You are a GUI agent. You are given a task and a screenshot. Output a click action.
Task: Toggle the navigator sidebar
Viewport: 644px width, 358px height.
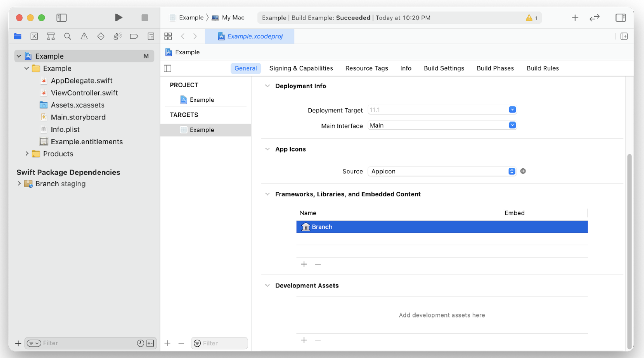click(61, 18)
